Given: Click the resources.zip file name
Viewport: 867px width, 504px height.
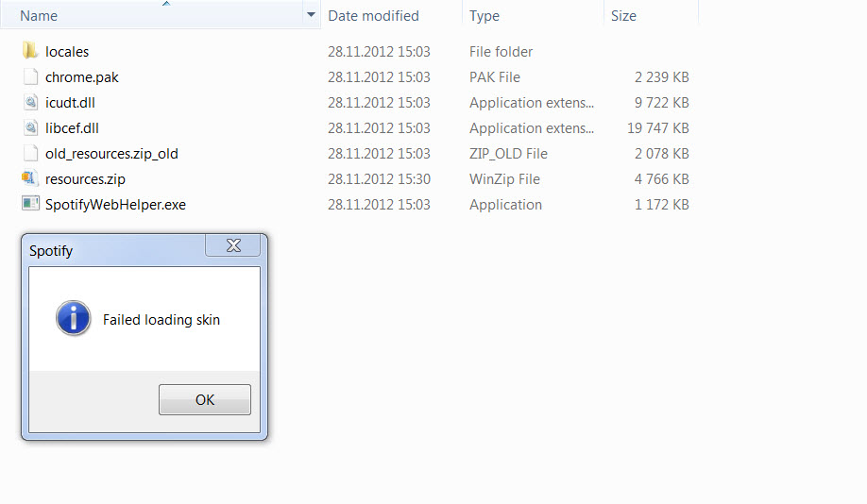Looking at the screenshot, I should pyautogui.click(x=85, y=179).
